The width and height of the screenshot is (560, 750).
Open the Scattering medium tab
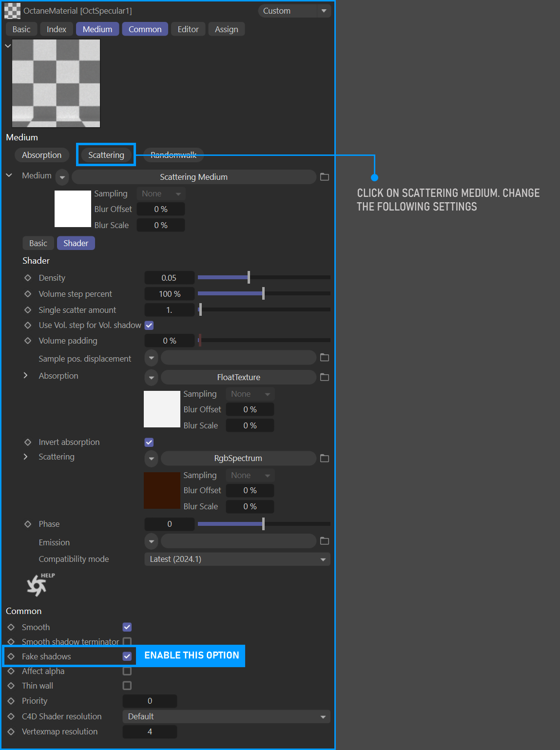coord(106,155)
